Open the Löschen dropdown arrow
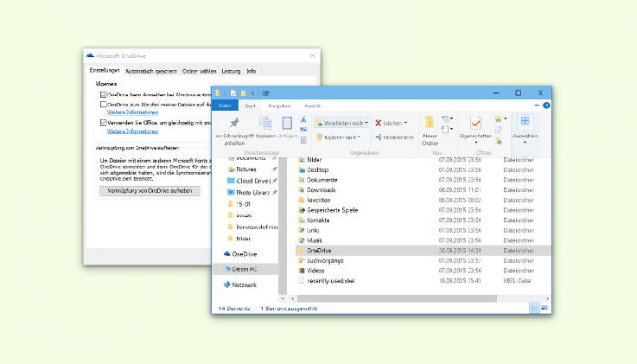The height and width of the screenshot is (364, 637). coord(406,123)
